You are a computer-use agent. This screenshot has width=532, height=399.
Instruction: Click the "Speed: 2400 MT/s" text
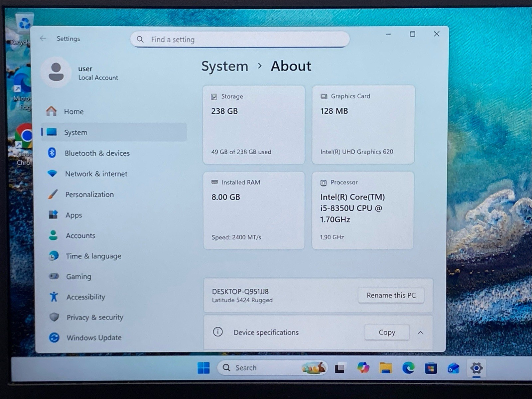pyautogui.click(x=236, y=237)
